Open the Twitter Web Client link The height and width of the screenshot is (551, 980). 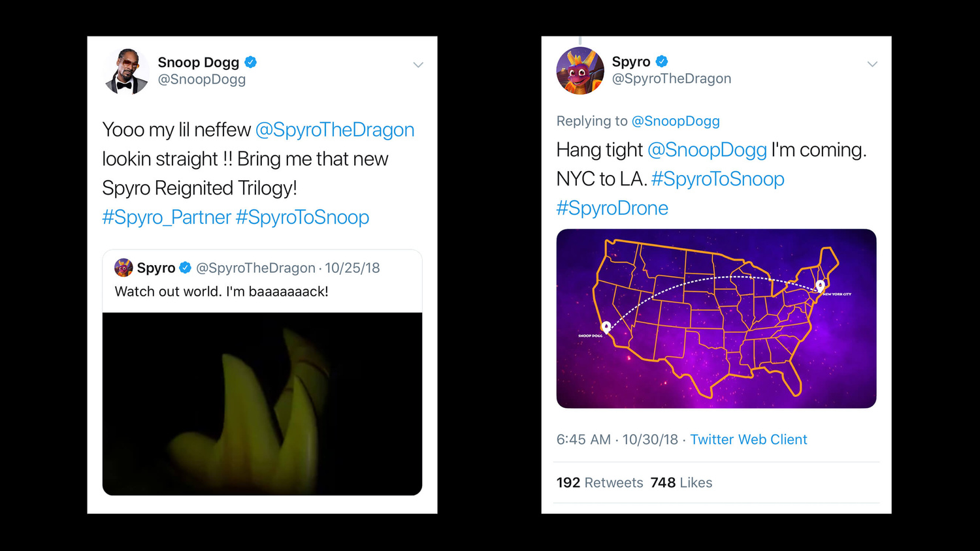749,440
